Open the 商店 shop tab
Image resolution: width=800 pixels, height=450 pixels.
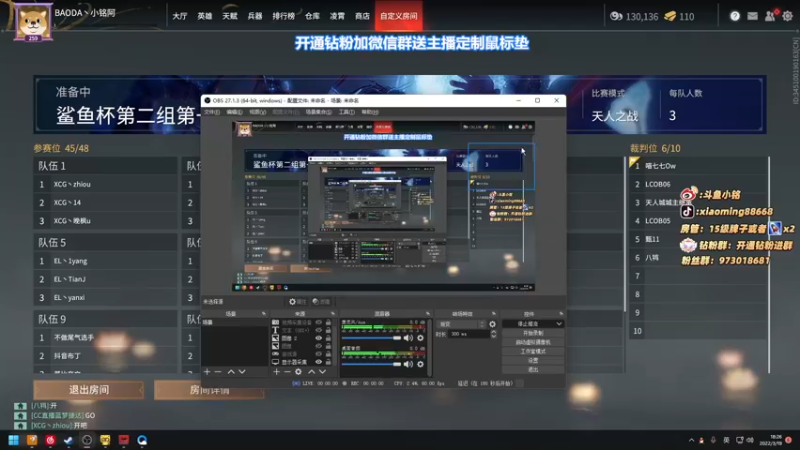362,16
